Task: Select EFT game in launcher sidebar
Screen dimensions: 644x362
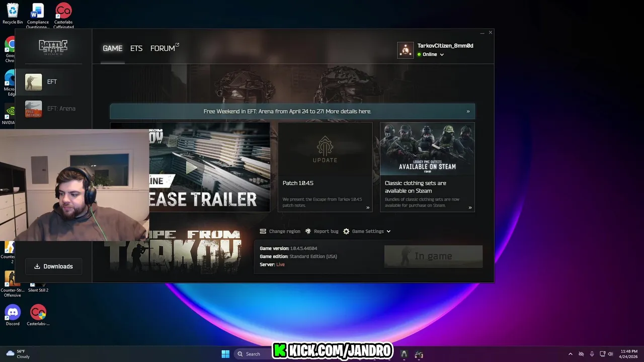Action: tap(53, 82)
